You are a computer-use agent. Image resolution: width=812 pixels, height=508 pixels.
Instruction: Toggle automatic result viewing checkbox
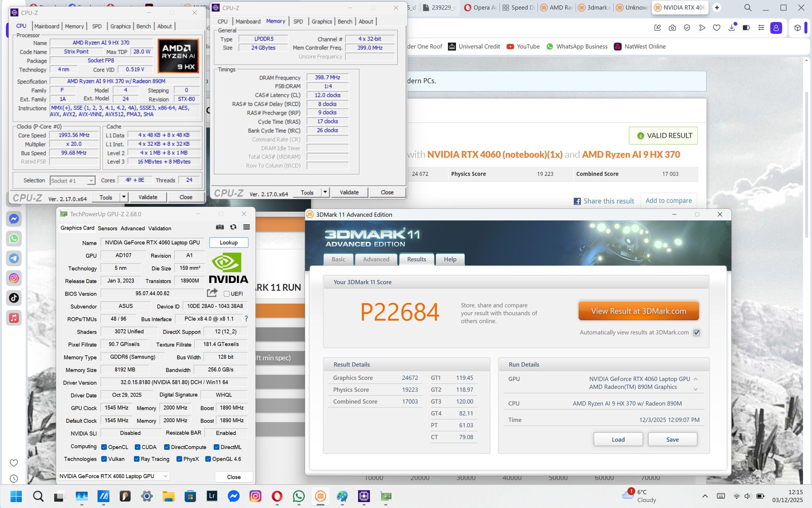(x=697, y=333)
